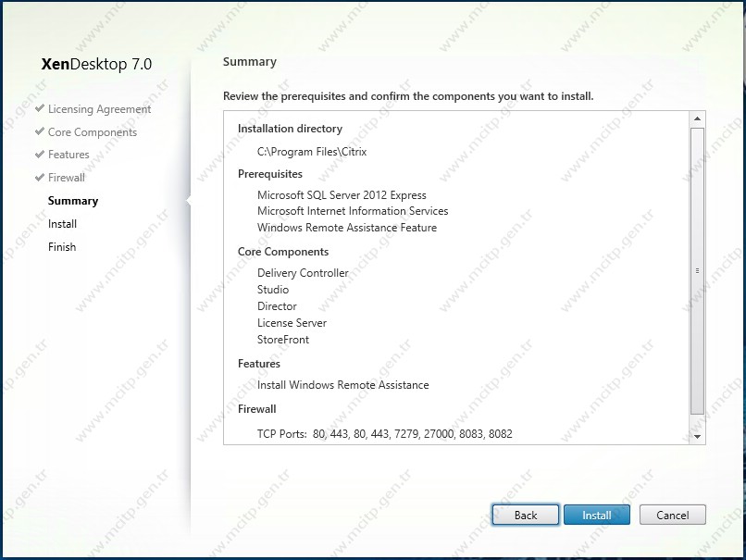Click the Core Components heading in summary
746x560 pixels.
(283, 251)
